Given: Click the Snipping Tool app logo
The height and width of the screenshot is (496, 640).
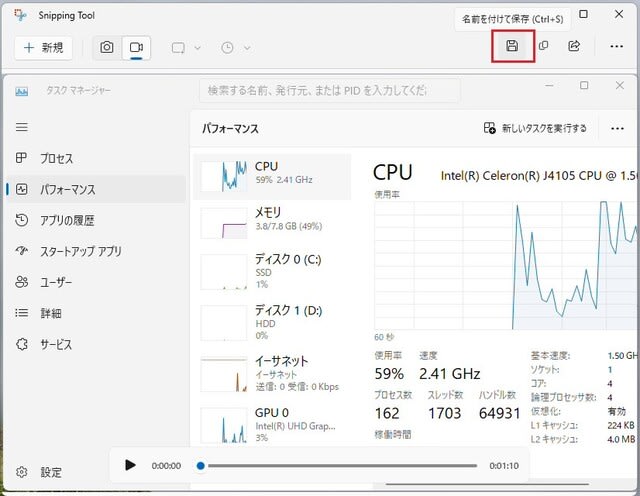Looking at the screenshot, I should (20, 16).
